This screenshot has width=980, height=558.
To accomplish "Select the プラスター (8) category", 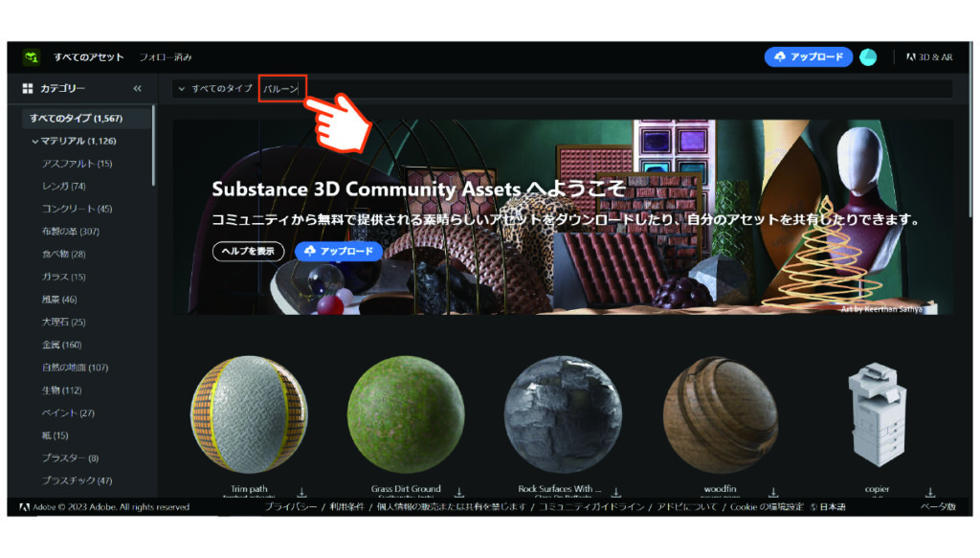I will (71, 458).
